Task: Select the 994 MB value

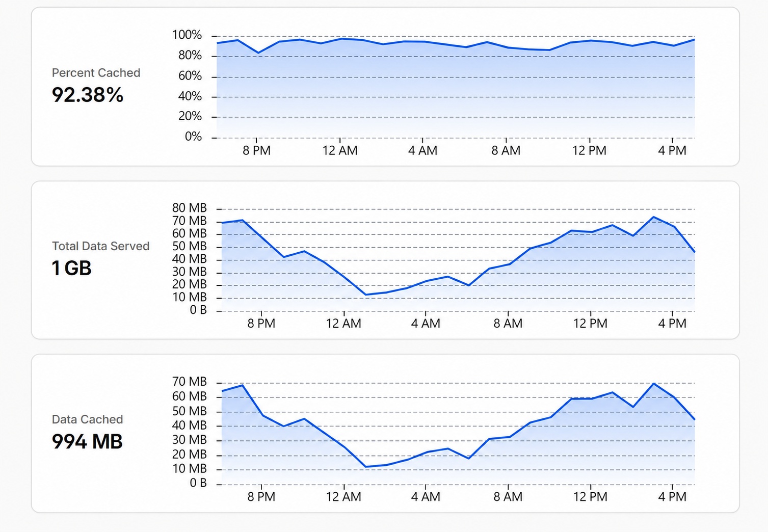Action: click(87, 441)
